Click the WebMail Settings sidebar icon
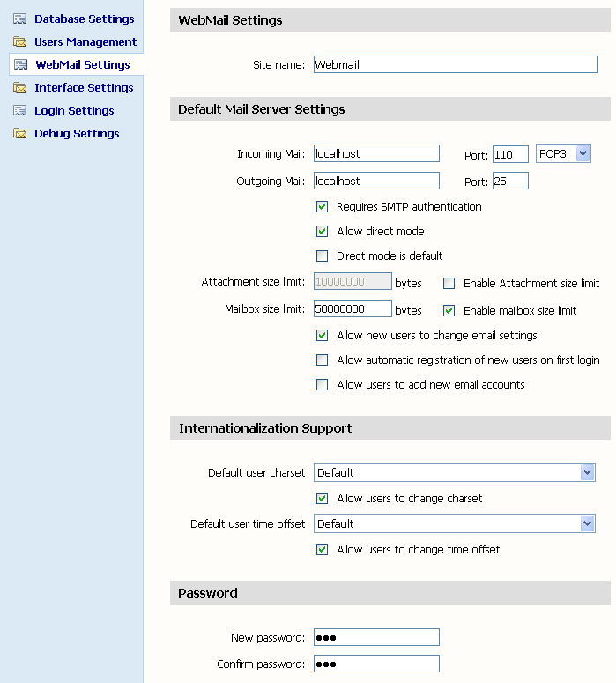Viewport: 616px width, 683px height. (x=20, y=64)
